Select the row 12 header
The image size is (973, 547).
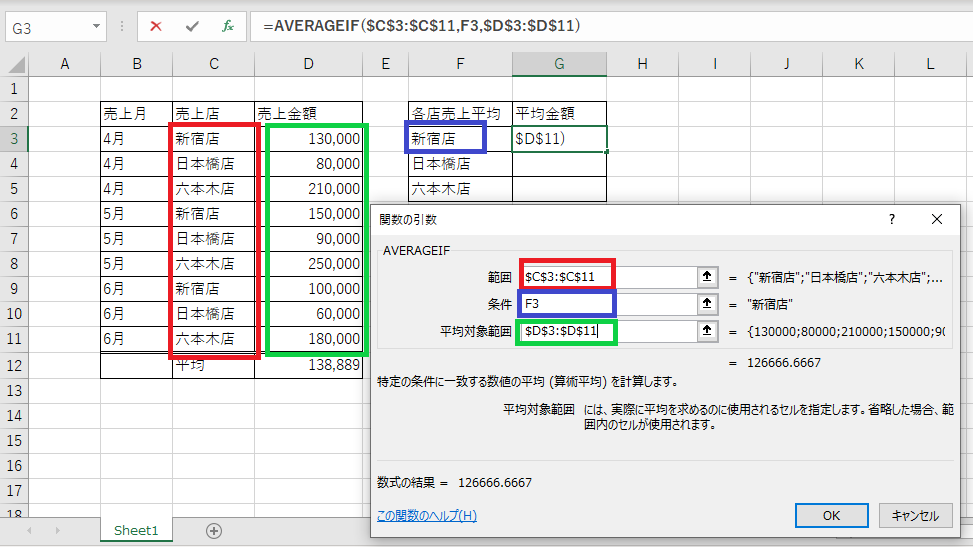click(x=14, y=365)
